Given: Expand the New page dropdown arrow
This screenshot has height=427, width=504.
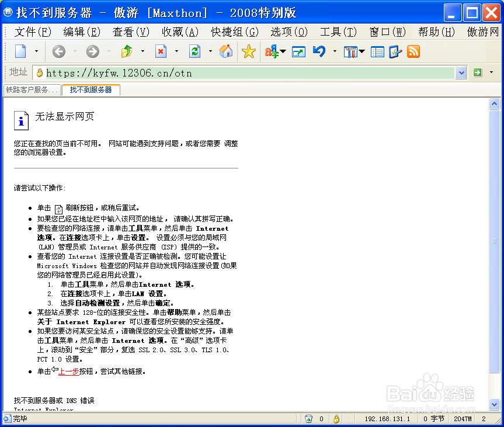Looking at the screenshot, I should 36,51.
